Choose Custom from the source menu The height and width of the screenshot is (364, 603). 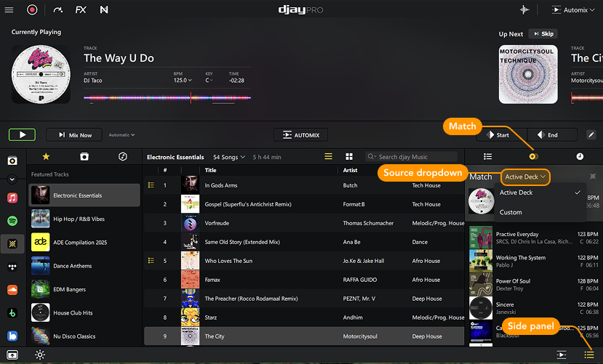coord(511,212)
